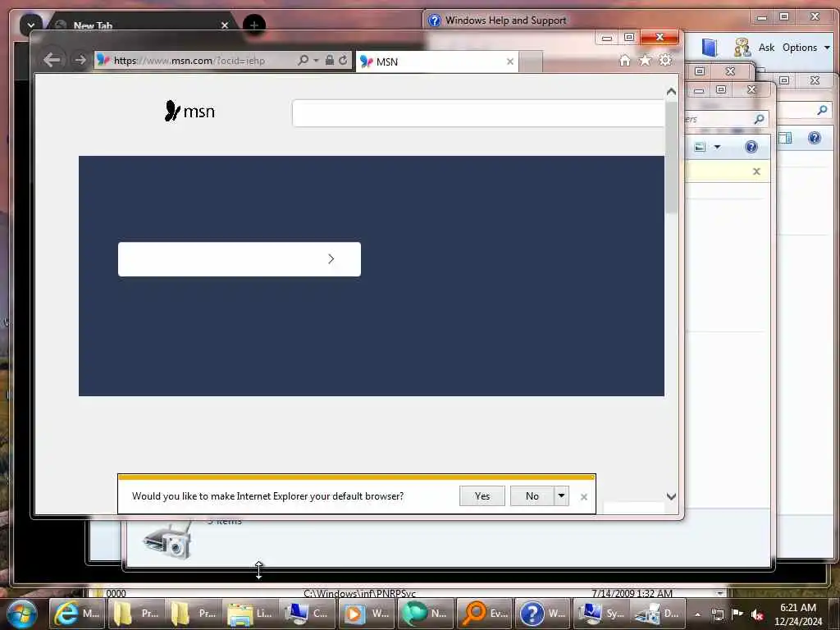Open Windows Media Player taskbar button
This screenshot has height=630, width=840.
[x=367, y=614]
